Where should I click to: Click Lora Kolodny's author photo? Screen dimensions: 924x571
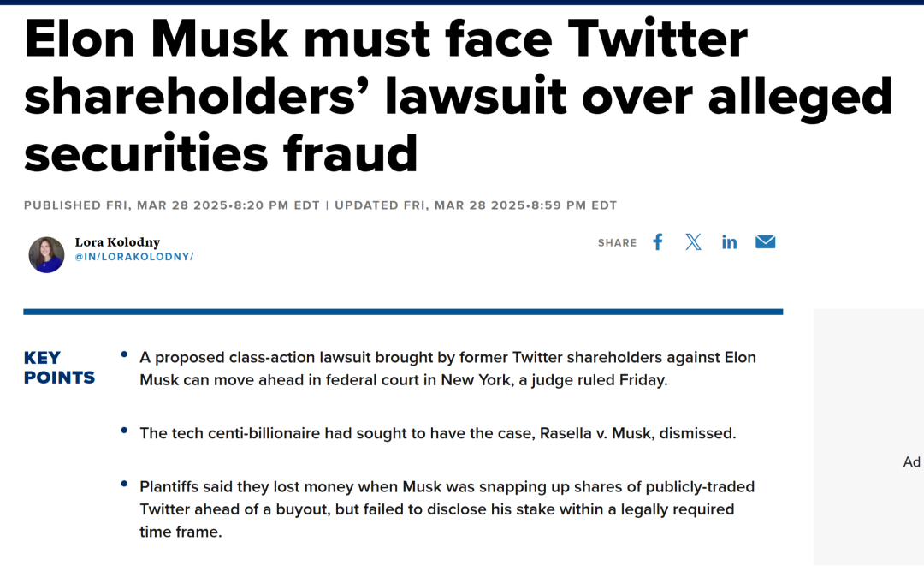(x=46, y=255)
